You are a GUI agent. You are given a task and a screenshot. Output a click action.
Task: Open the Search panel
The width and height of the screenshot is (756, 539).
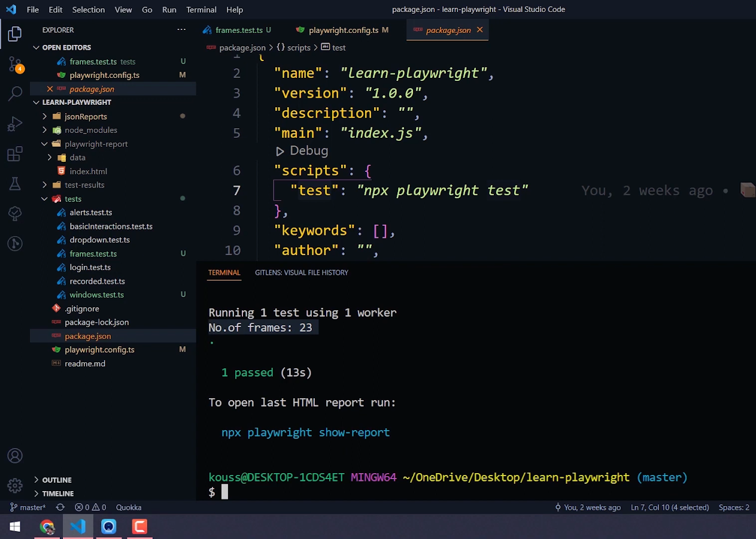pos(14,93)
